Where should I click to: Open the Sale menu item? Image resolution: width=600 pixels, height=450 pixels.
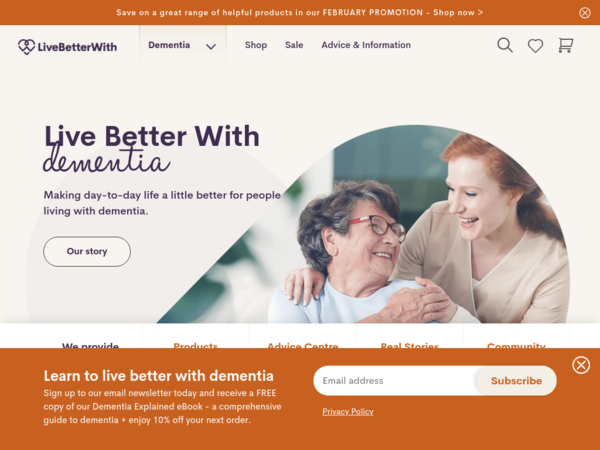294,45
